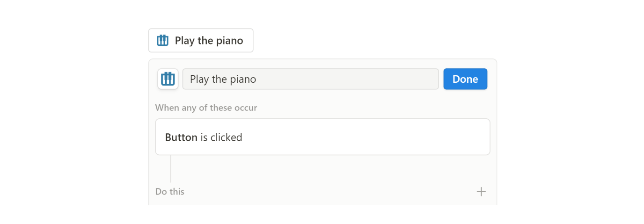This screenshot has width=644, height=224.
Task: Add an action with the plus icon
Action: (x=481, y=192)
